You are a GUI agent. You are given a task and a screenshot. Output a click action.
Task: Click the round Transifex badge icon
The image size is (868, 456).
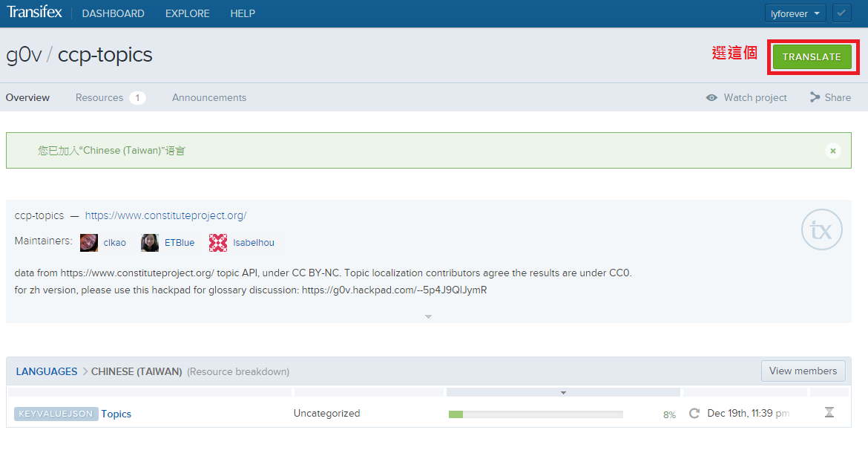point(822,229)
